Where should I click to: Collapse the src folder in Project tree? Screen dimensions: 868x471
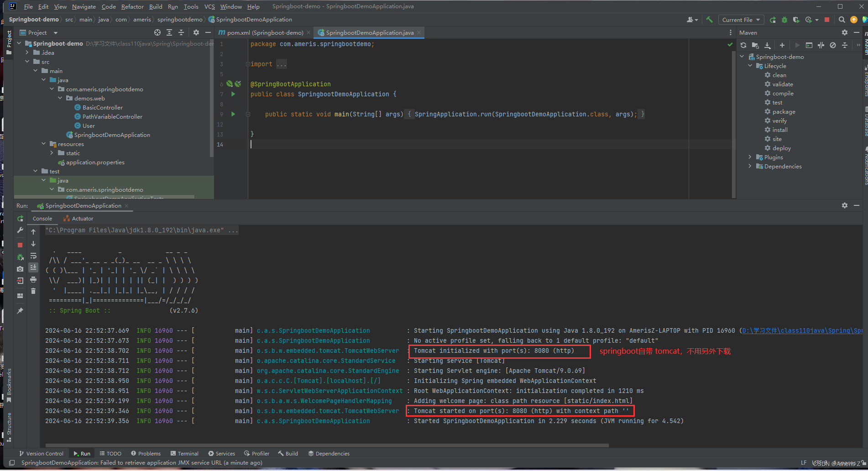[27, 62]
